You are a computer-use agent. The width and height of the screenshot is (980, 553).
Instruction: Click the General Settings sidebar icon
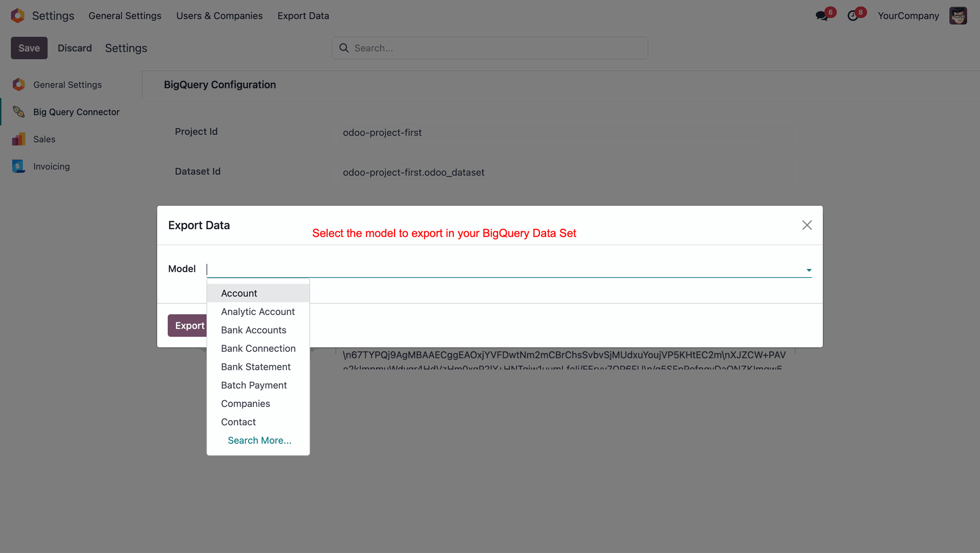tap(19, 85)
